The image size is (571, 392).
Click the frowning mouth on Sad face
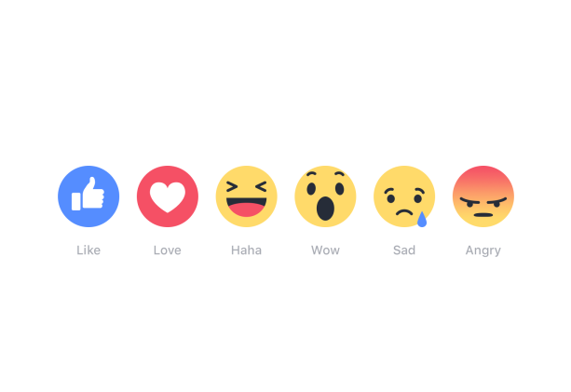coord(404,212)
